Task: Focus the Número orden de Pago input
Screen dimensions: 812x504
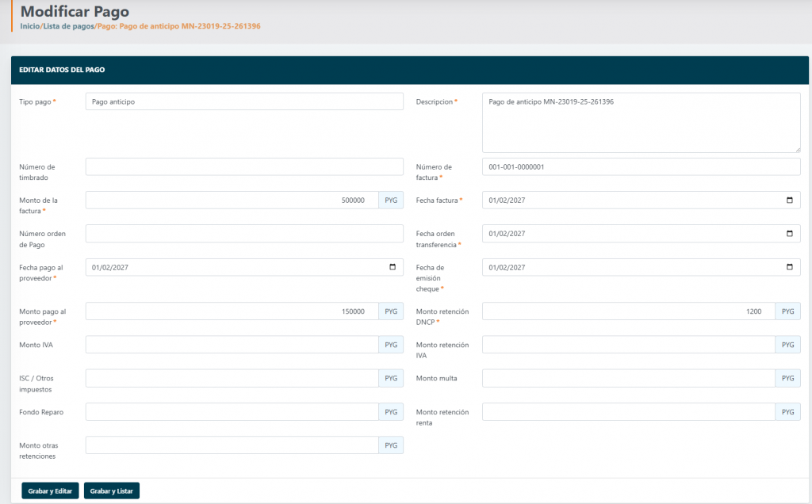Action: tap(244, 234)
